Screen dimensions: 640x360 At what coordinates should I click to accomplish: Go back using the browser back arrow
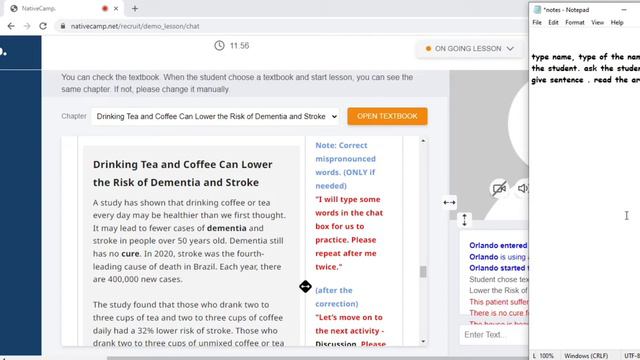click(11, 26)
